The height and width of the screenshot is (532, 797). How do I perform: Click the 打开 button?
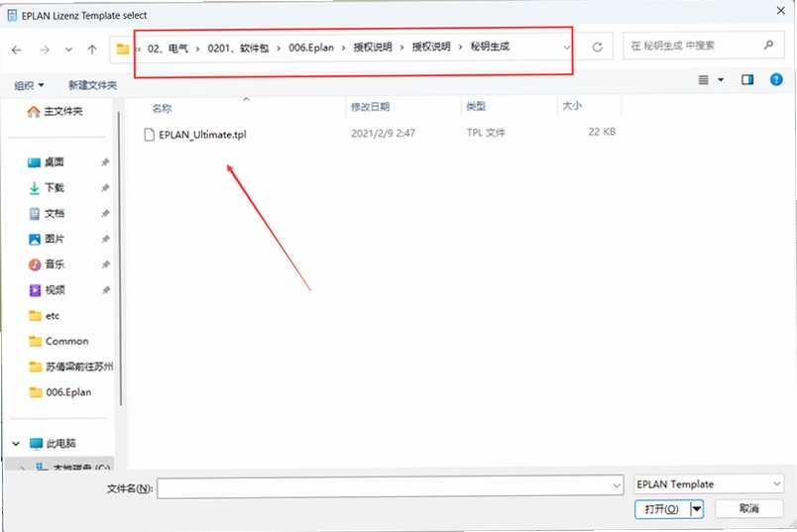pos(662,508)
